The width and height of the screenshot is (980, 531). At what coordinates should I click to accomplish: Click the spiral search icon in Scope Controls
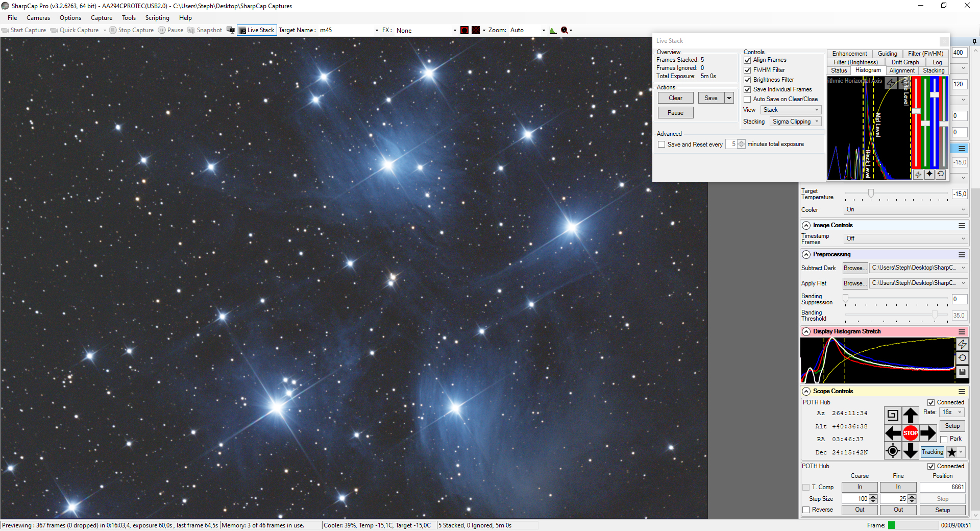[893, 415]
